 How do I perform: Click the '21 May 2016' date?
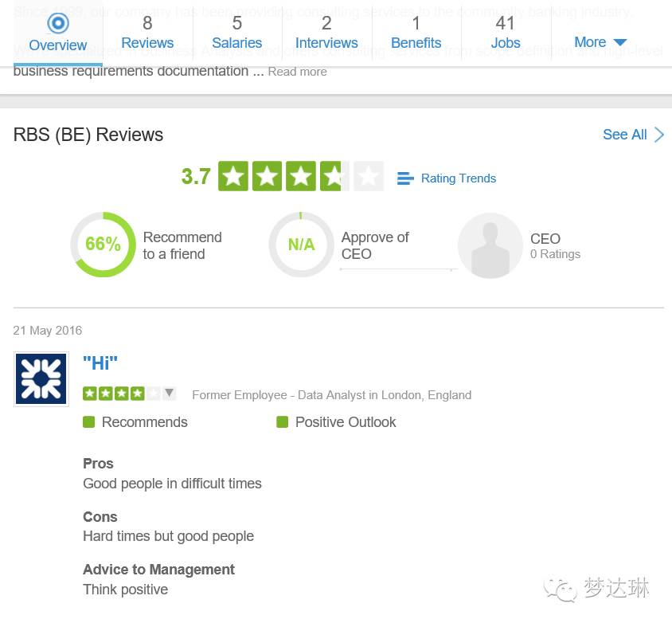[x=48, y=331]
